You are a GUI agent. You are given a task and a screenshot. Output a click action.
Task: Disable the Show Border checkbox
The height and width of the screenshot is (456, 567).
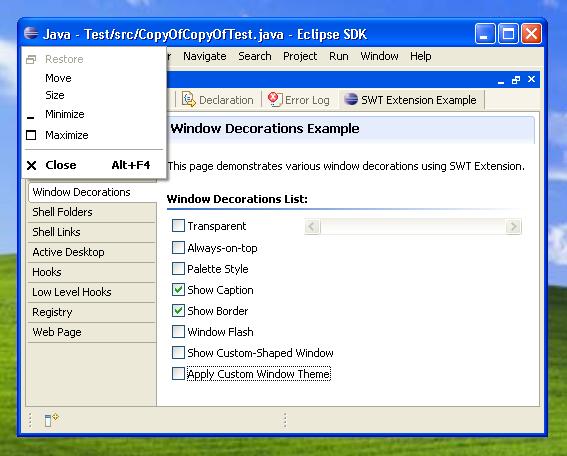click(178, 311)
